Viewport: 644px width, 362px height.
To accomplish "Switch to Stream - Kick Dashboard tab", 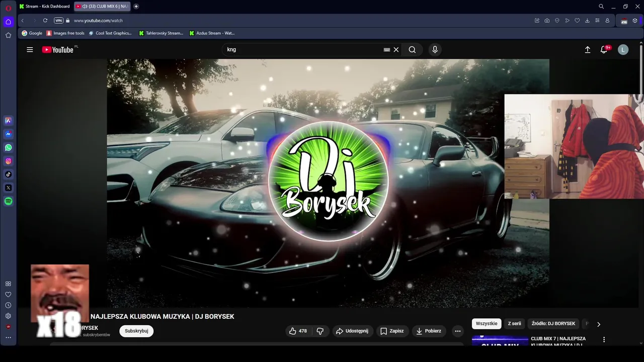I will [44, 7].
